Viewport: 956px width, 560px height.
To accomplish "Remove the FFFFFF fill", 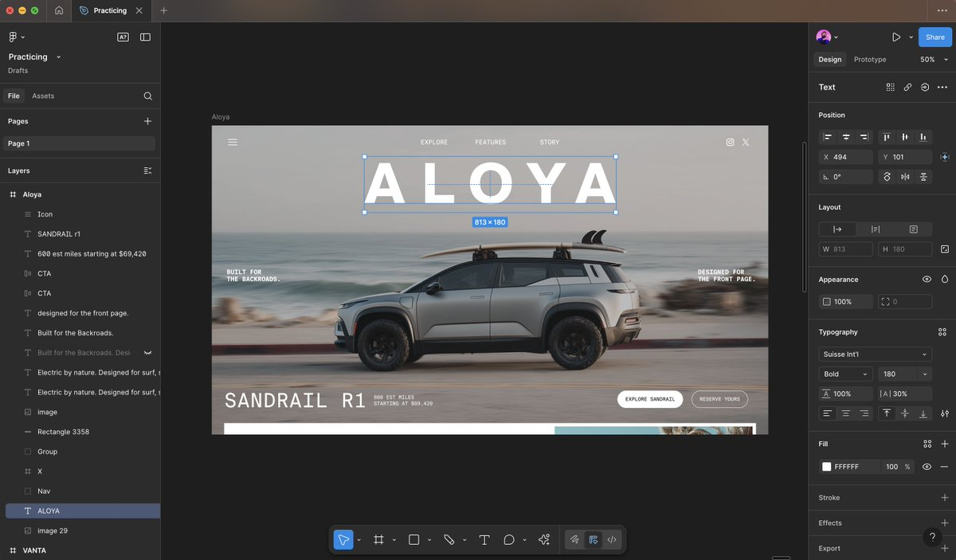I will [x=944, y=467].
